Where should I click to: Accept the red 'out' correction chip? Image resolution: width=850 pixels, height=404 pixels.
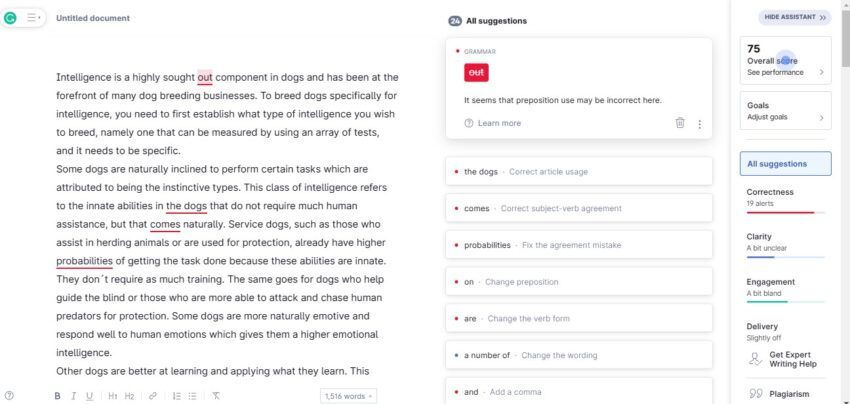click(476, 73)
